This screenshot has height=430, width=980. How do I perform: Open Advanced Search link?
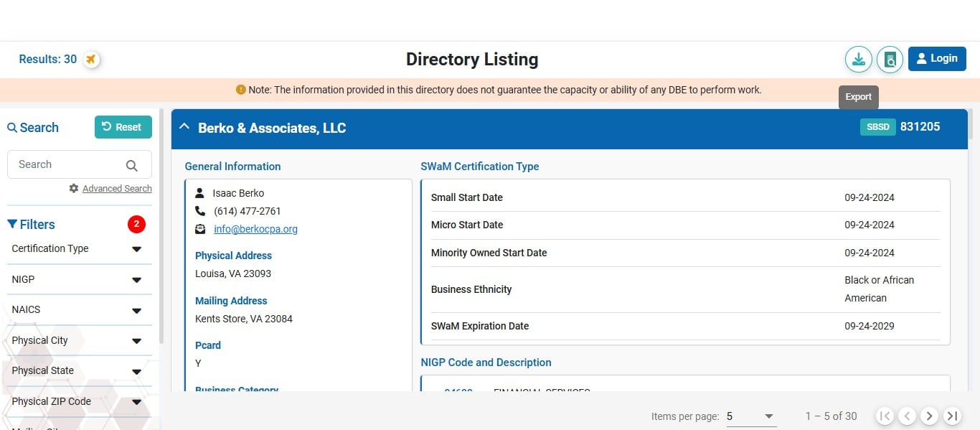coord(117,189)
